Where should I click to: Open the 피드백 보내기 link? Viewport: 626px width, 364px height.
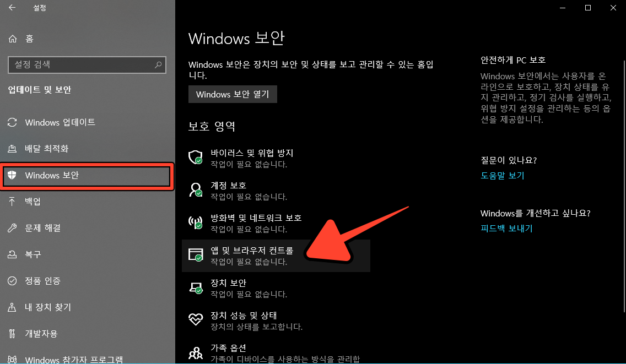[x=506, y=229]
